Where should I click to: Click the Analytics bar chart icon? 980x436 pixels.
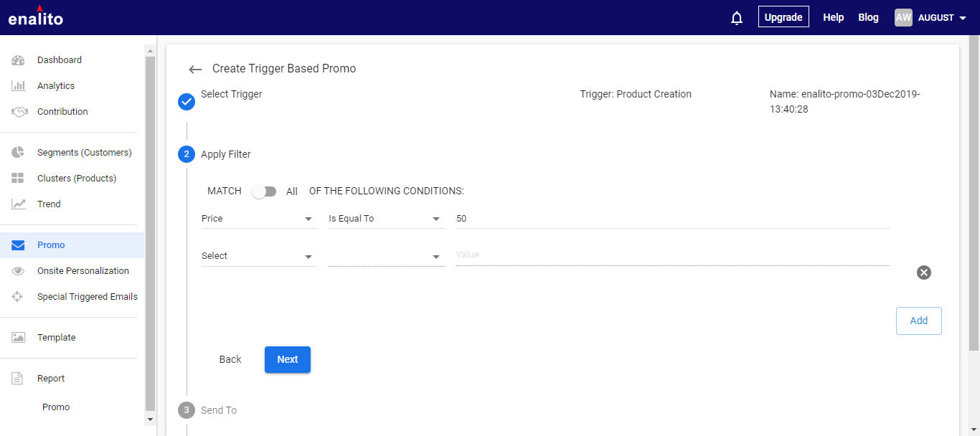(19, 86)
